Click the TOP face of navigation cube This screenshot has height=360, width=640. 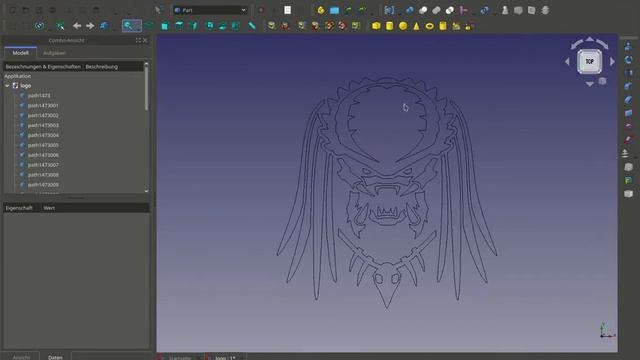589,62
